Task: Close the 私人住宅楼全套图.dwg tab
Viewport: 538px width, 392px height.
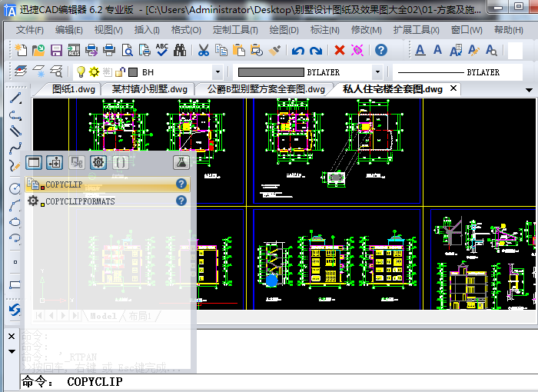Action: click(x=453, y=88)
